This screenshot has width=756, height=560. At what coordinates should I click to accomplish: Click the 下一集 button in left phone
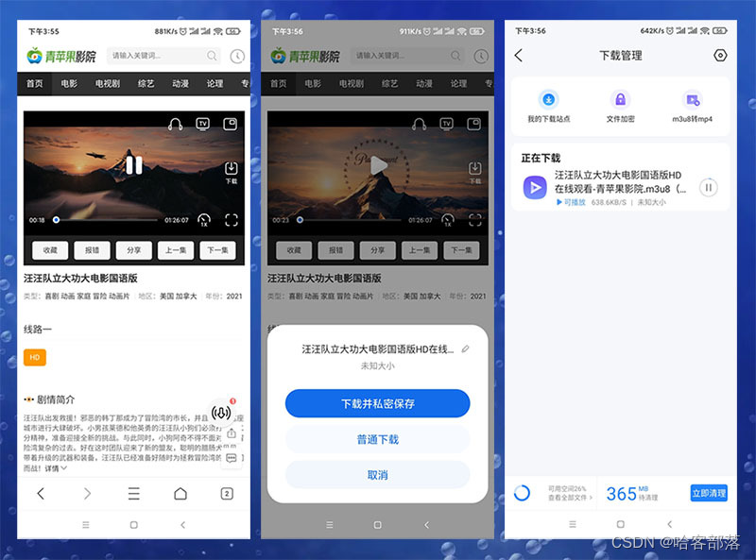[x=218, y=250]
